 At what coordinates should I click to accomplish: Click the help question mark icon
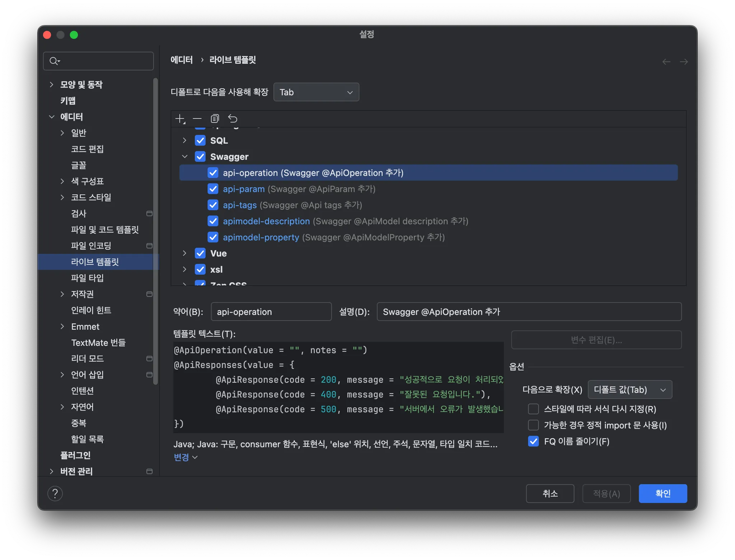[55, 494]
